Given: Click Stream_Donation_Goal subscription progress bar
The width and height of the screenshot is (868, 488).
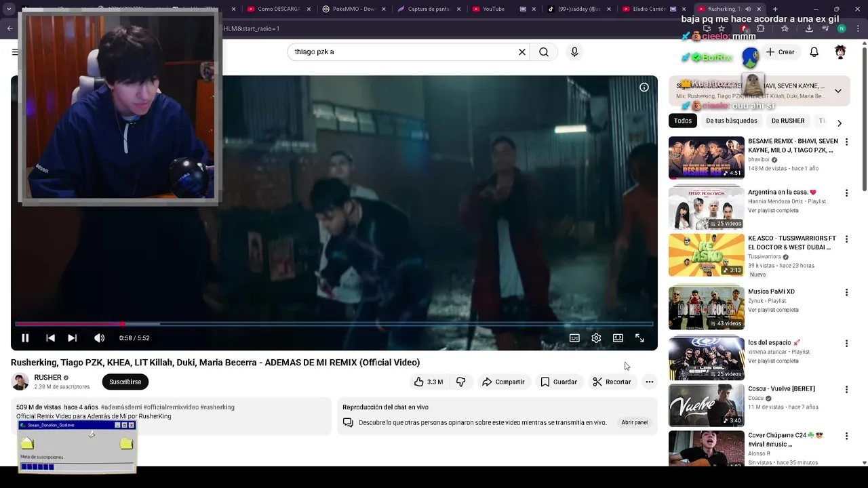Looking at the screenshot, I should [77, 466].
